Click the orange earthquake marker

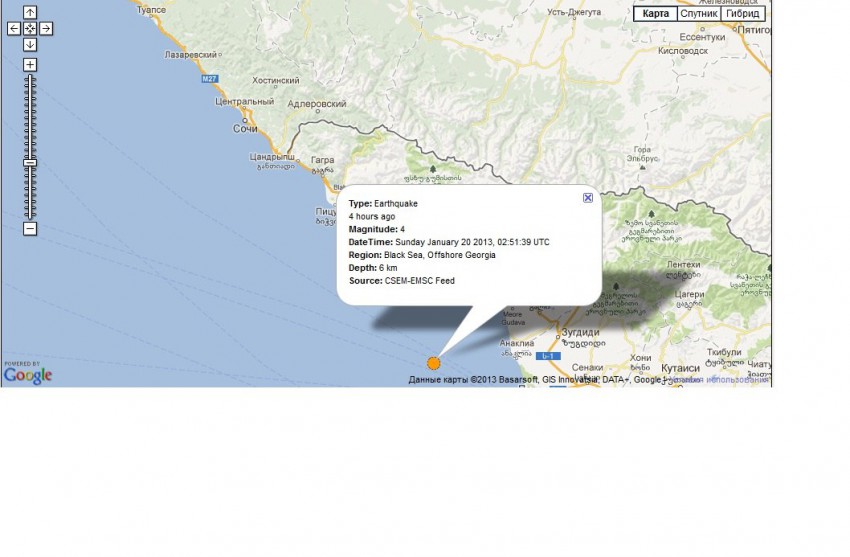point(433,364)
